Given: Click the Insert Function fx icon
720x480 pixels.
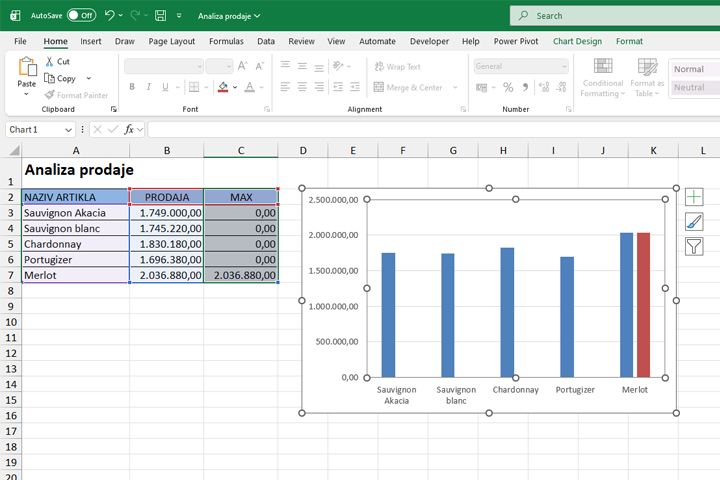Looking at the screenshot, I should [129, 129].
